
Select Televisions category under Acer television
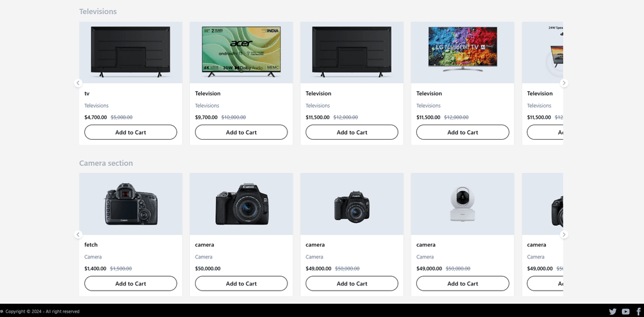tap(207, 106)
